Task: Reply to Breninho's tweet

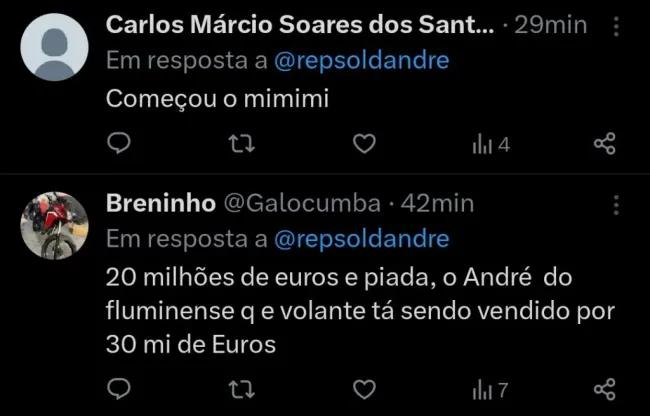Action: 119,388
